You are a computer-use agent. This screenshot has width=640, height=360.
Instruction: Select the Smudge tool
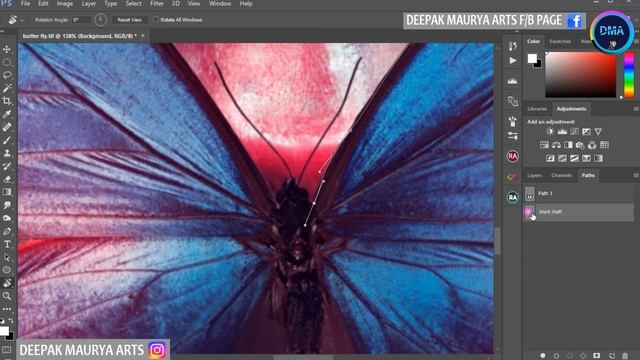point(7,205)
